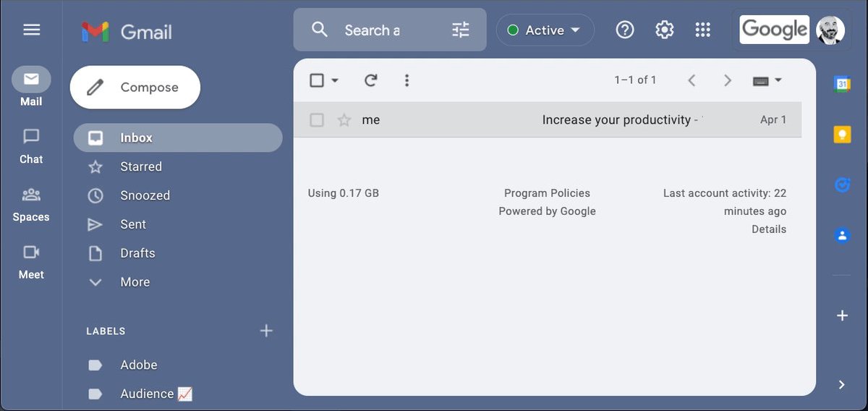
Task: Tick the select-all checkbox in toolbar
Action: tap(317, 80)
